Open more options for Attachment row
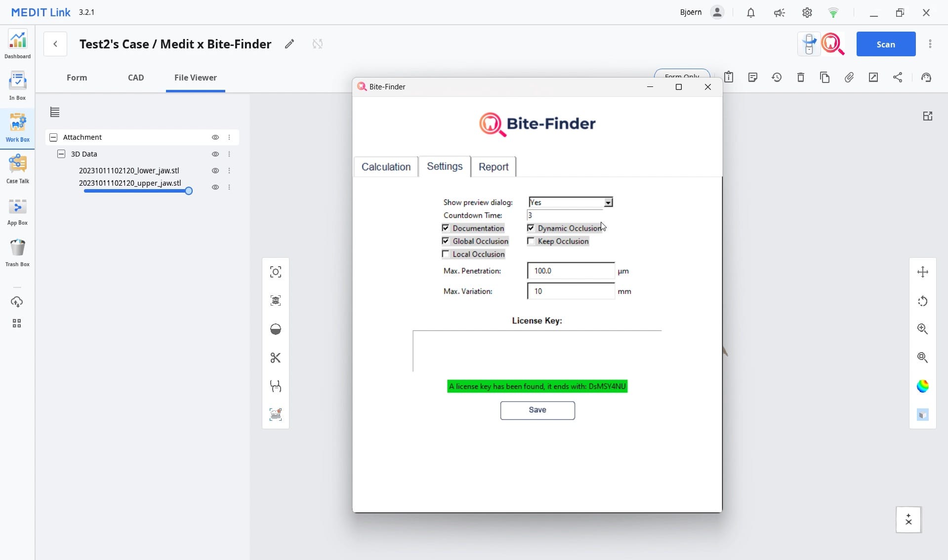 [x=229, y=137]
